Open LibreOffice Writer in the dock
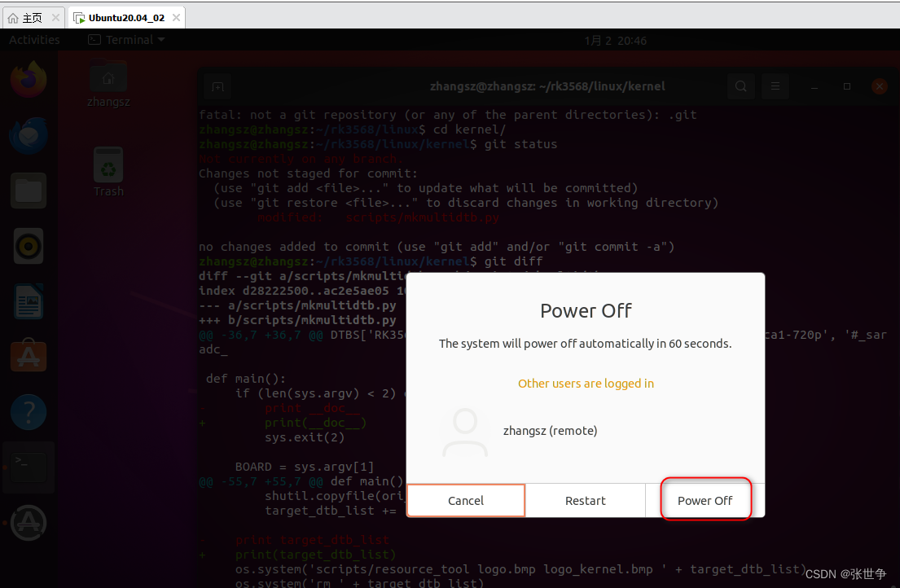Image resolution: width=900 pixels, height=588 pixels. coord(29,302)
